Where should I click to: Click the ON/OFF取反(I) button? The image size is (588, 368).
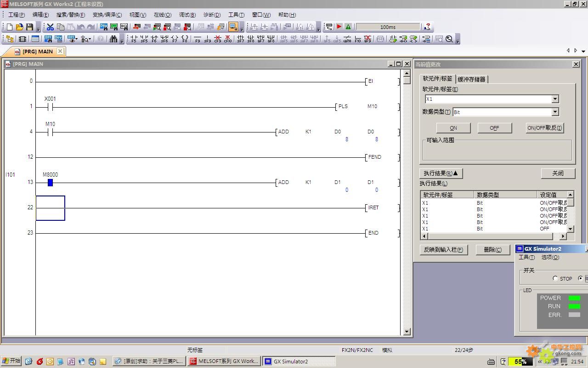click(545, 128)
